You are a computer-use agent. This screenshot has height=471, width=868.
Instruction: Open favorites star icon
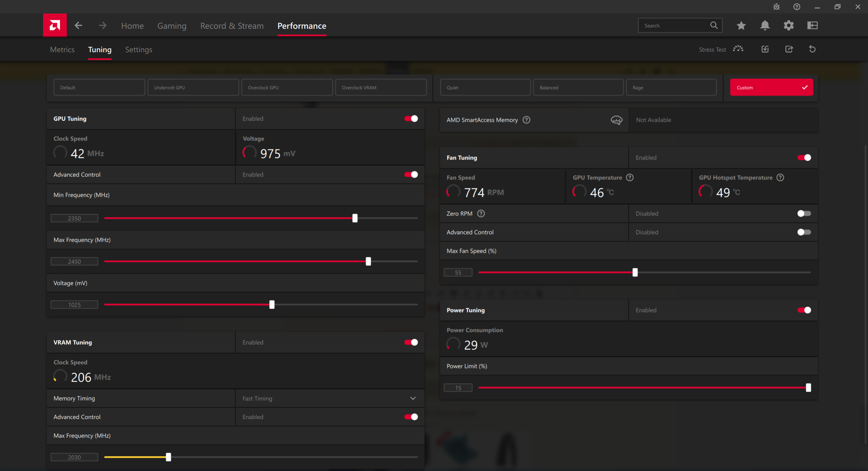(741, 26)
